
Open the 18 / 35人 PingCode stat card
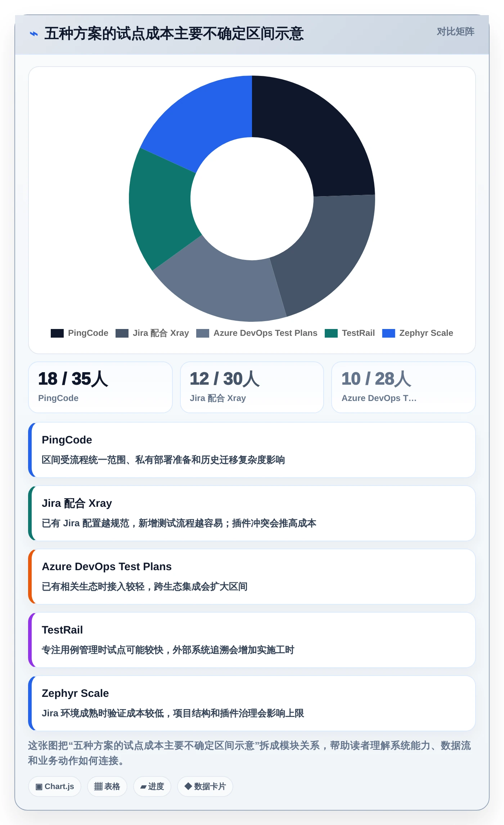click(100, 387)
